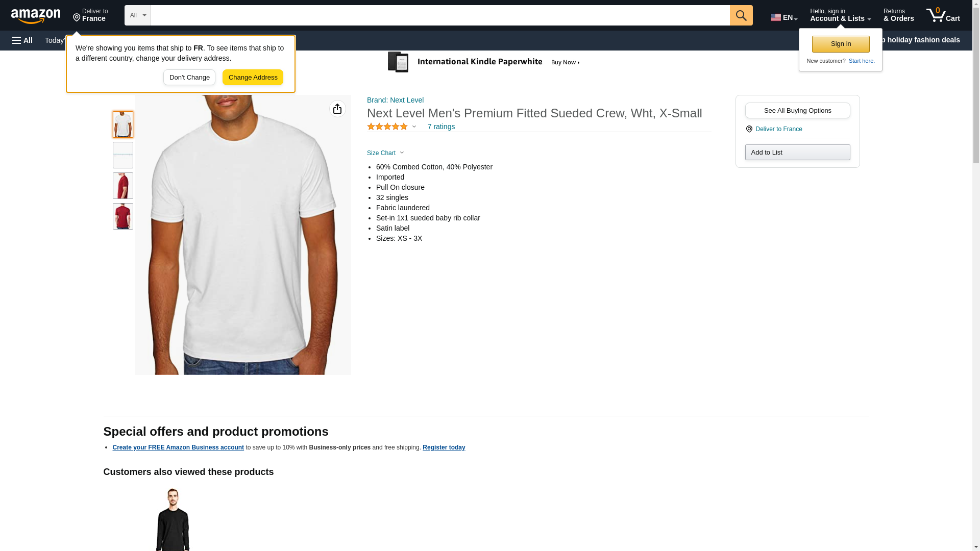Open the search category All dropdown

click(137, 15)
